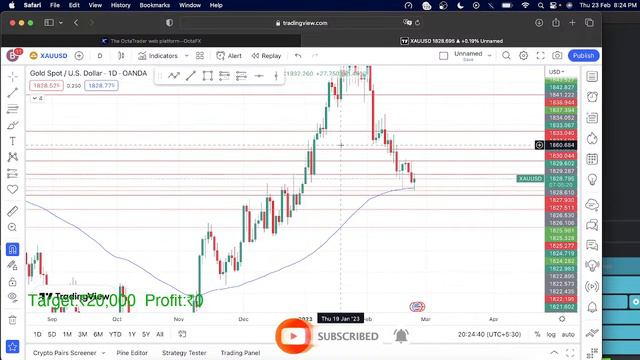This screenshot has width=640, height=360.
Task: Click the favorites star toolbar button
Action: (13, 347)
